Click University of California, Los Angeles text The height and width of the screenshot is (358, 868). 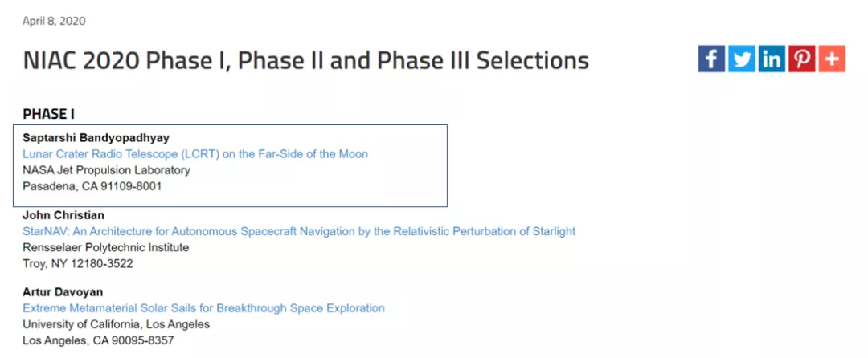tap(117, 324)
